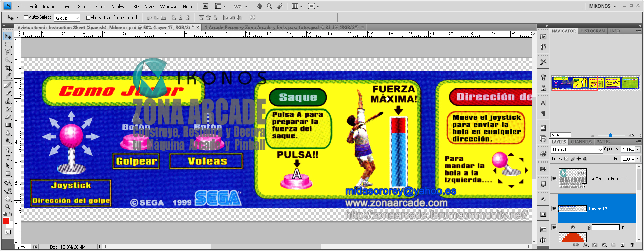The height and width of the screenshot is (251, 644).
Task: Open the Styles panel fx icon in the dock
Action: click(543, 185)
